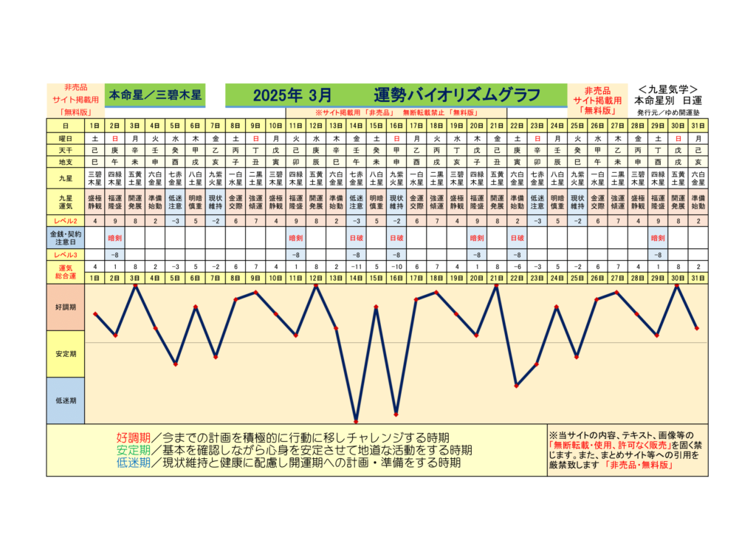Click the red 無断転載・使用、許可なく販売 warning
This screenshot has width=756, height=535.
[610, 446]
